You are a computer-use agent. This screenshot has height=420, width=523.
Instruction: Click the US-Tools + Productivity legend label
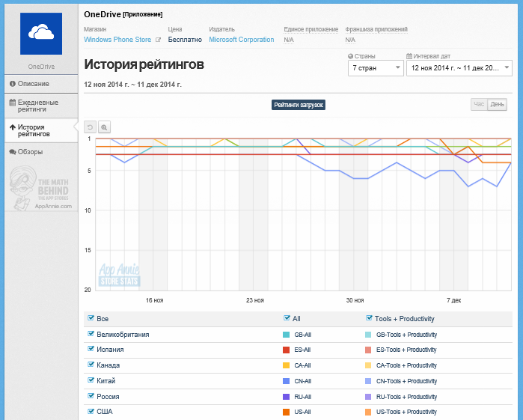406,412
